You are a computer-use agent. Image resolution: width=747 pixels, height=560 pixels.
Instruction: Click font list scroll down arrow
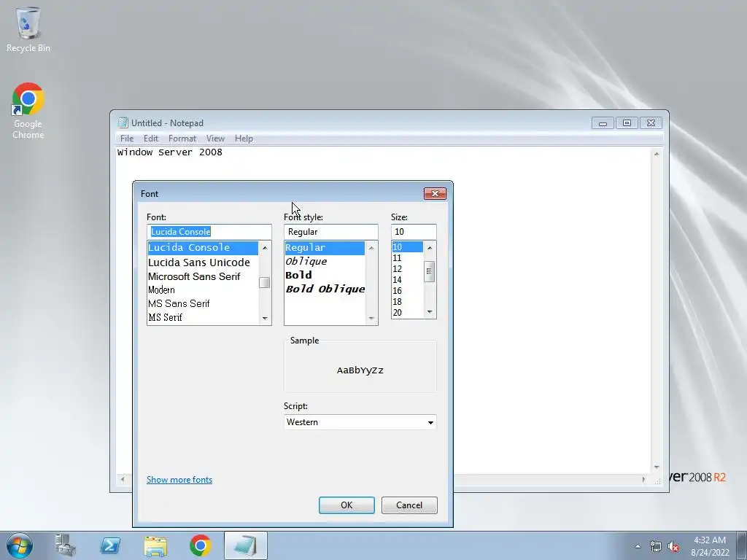tap(265, 318)
